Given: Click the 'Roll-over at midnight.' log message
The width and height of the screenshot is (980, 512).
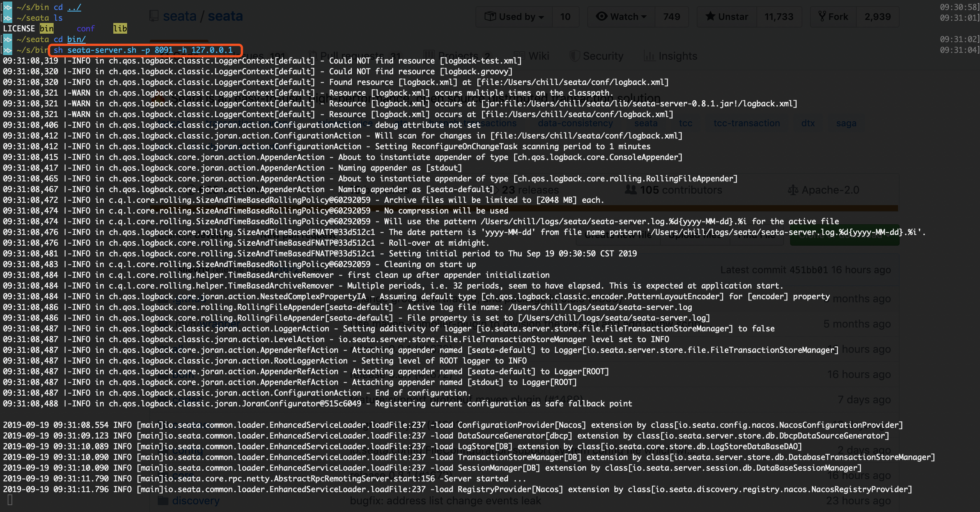Looking at the screenshot, I should 439,243.
